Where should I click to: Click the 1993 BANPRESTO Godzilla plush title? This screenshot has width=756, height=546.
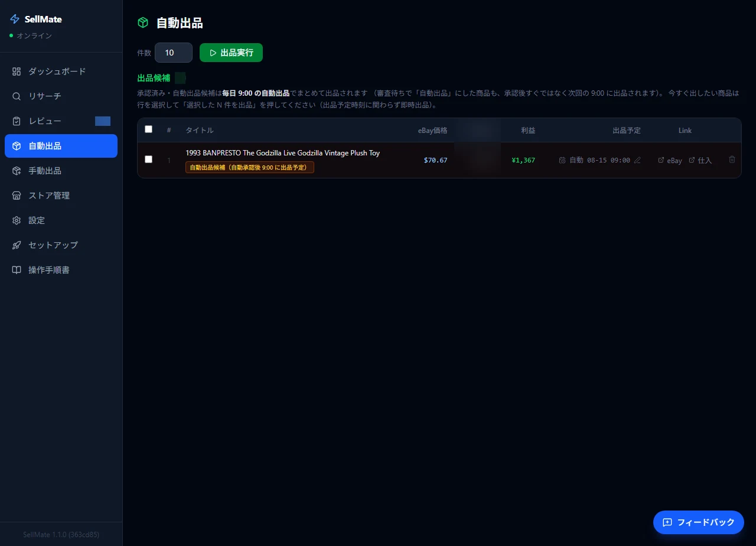pos(282,153)
